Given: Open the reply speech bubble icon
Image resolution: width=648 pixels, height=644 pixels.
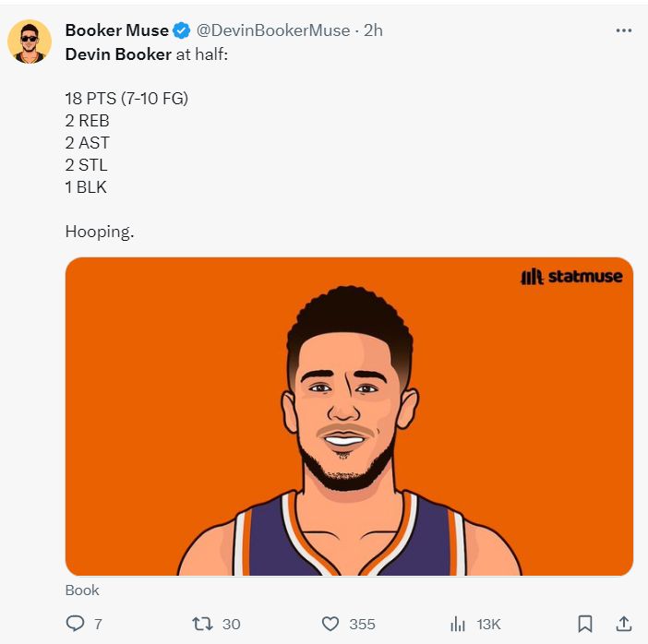Looking at the screenshot, I should [76, 625].
